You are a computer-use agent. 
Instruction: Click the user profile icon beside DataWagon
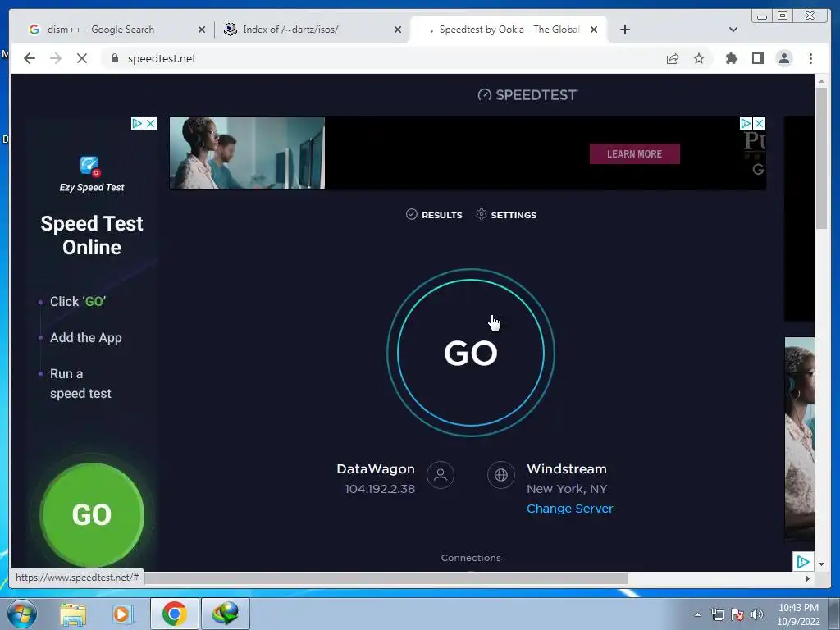[x=441, y=475]
